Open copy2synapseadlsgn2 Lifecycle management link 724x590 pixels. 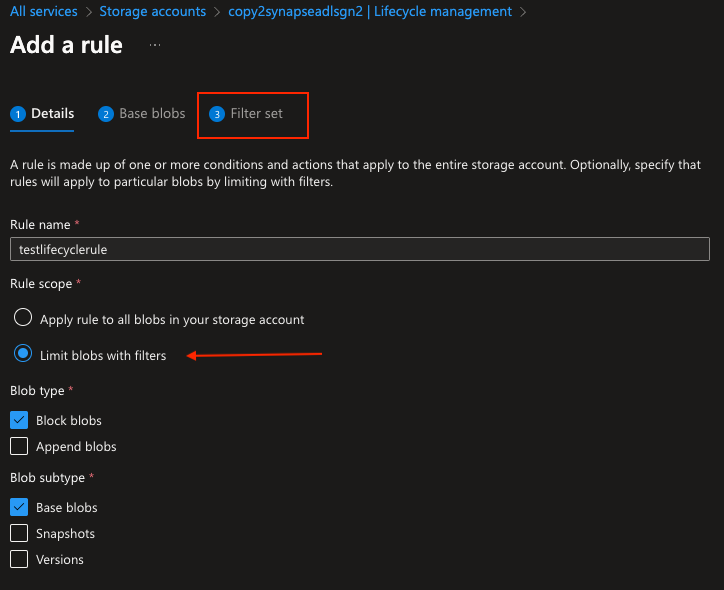coord(370,12)
